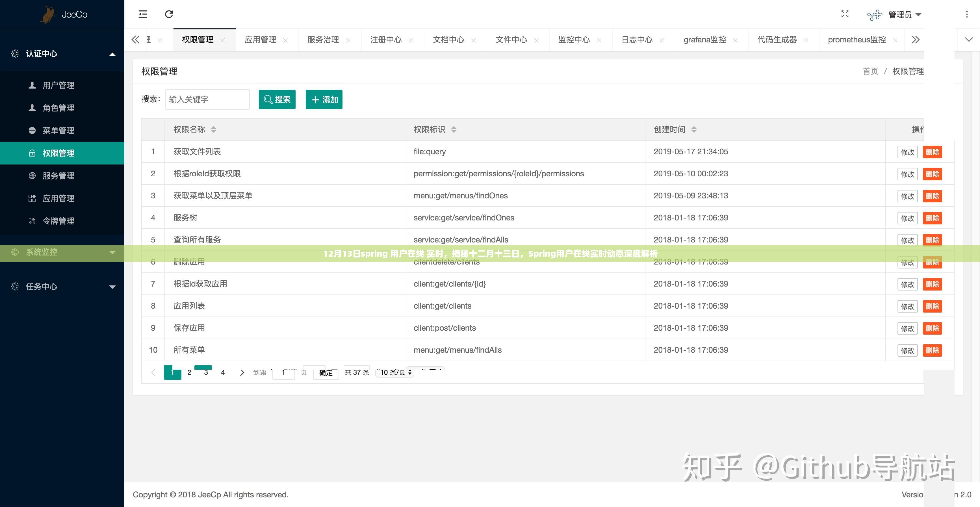Viewport: 980px width, 507px height.
Task: Close the 服务治理 tab
Action: pos(348,40)
